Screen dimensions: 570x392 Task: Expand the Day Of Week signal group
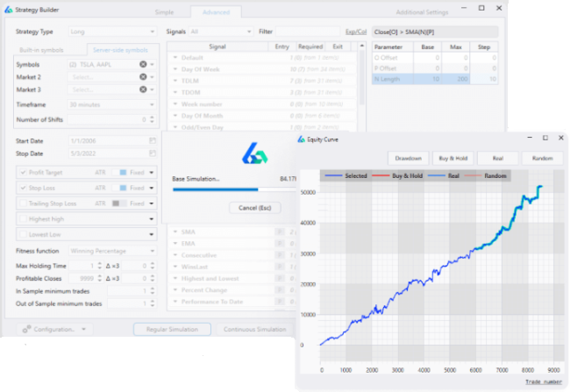[175, 69]
